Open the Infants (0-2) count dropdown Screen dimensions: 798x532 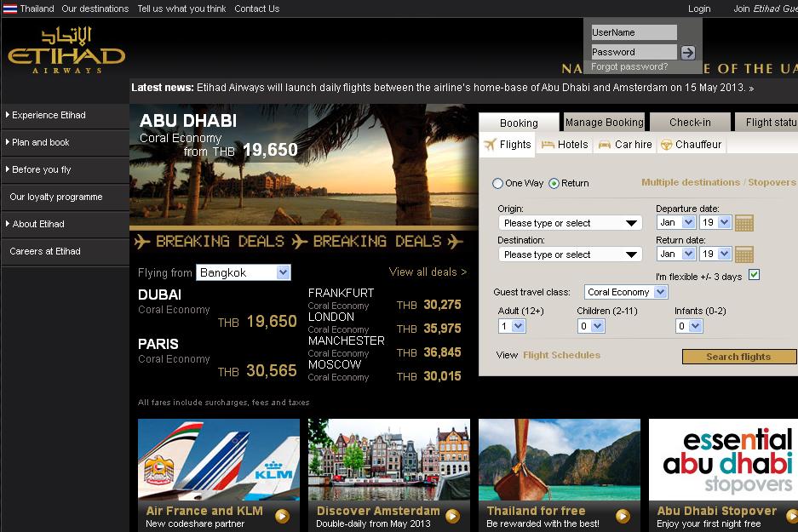click(x=689, y=326)
